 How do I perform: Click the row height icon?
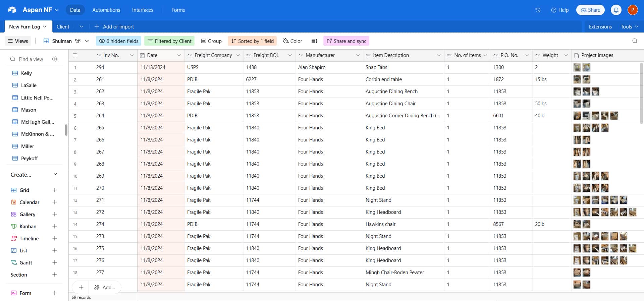(x=314, y=41)
